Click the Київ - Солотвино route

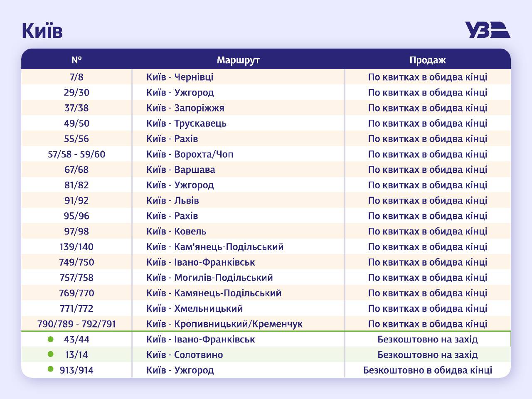[x=185, y=355]
